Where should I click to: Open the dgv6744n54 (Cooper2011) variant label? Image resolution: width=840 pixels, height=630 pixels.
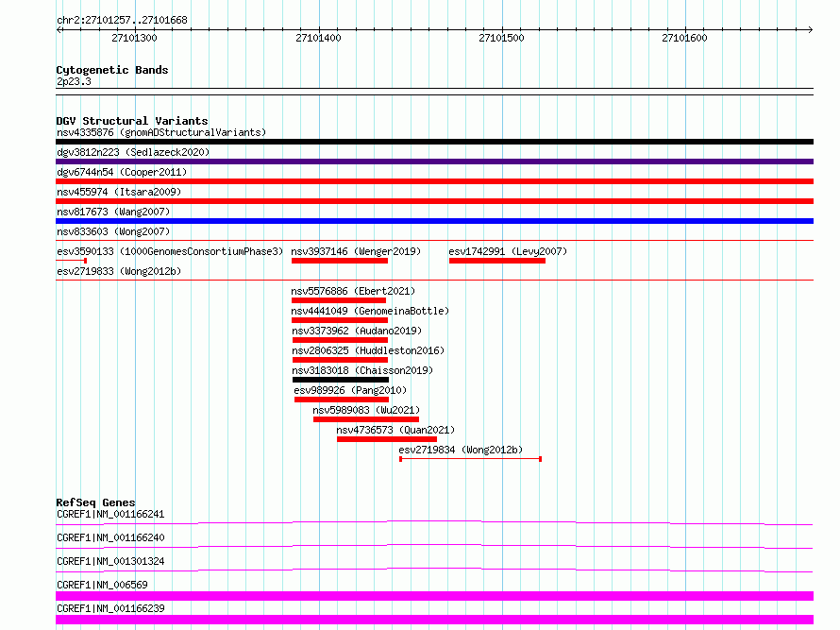click(122, 172)
